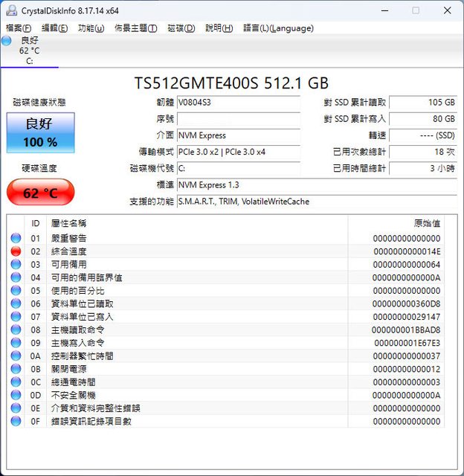Click the empty 序號 serial number field
Screen dimensions: 464x476
(x=238, y=119)
